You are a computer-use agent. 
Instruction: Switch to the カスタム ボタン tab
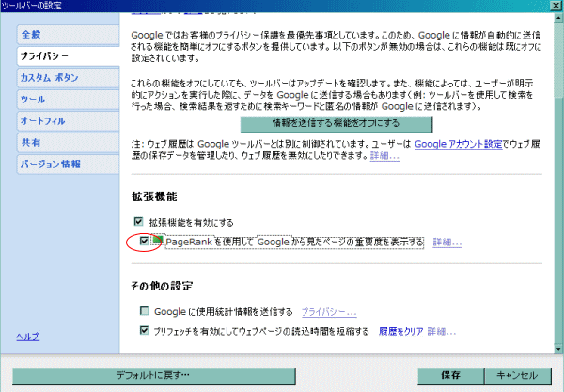coord(68,78)
